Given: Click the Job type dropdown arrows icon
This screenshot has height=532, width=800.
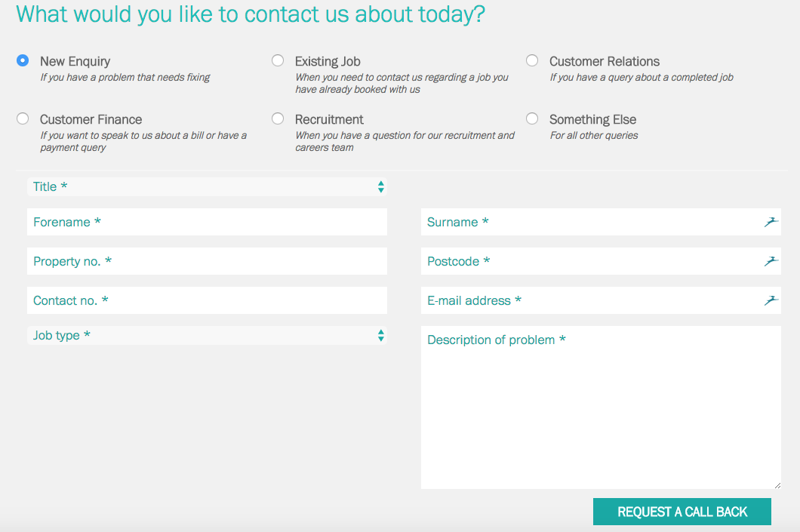Looking at the screenshot, I should 380,335.
